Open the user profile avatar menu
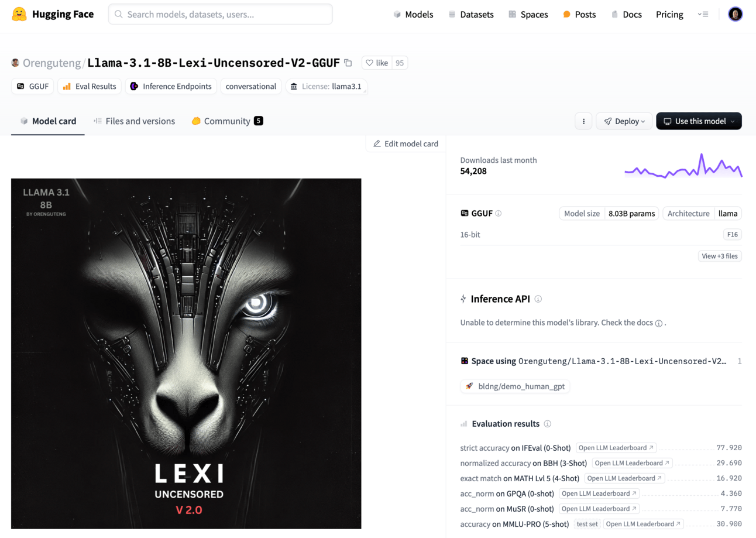This screenshot has height=538, width=756. pos(736,14)
